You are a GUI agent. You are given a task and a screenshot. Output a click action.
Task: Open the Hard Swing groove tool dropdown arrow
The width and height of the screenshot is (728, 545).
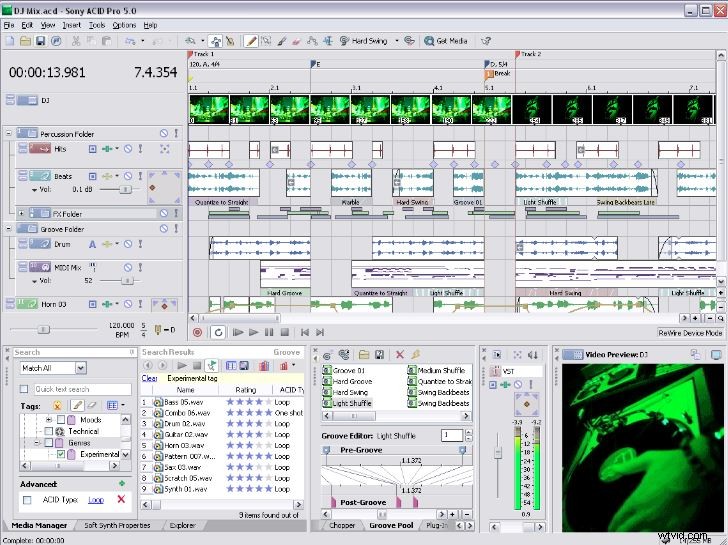[x=396, y=41]
